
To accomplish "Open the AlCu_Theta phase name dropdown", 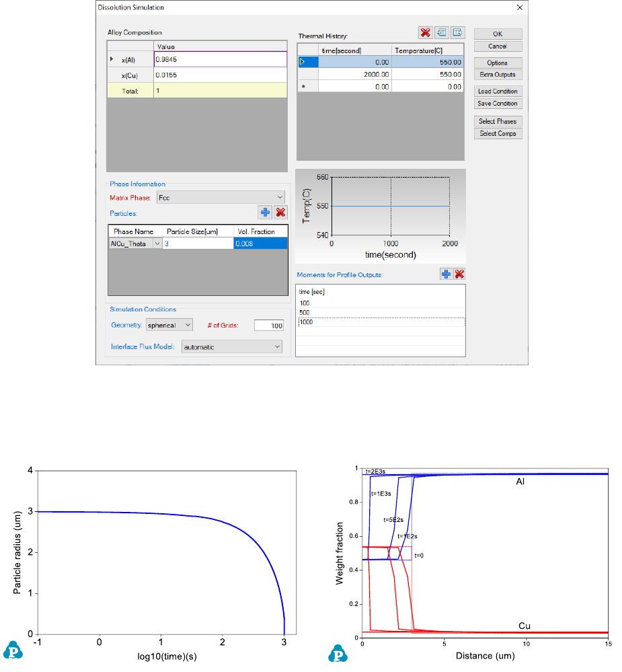I will coord(157,244).
